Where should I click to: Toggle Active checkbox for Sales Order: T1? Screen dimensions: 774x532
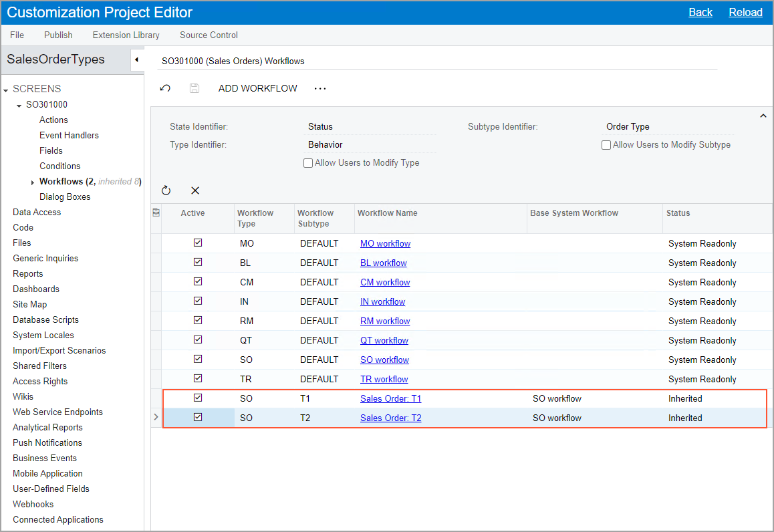click(198, 398)
